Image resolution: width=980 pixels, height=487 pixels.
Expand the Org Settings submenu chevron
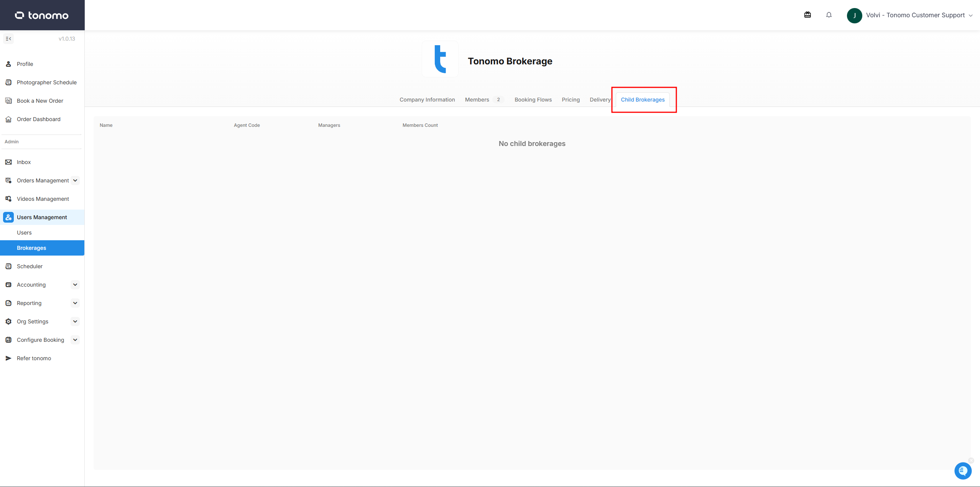pos(75,321)
